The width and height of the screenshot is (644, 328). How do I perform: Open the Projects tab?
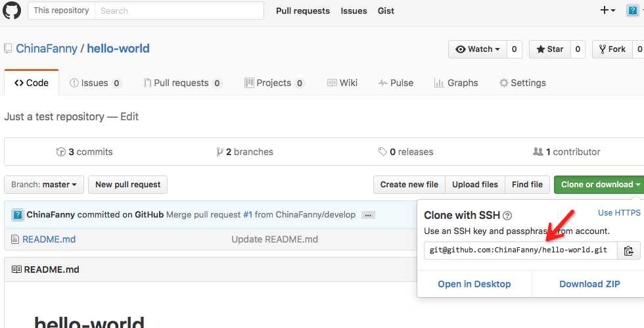pyautogui.click(x=274, y=83)
